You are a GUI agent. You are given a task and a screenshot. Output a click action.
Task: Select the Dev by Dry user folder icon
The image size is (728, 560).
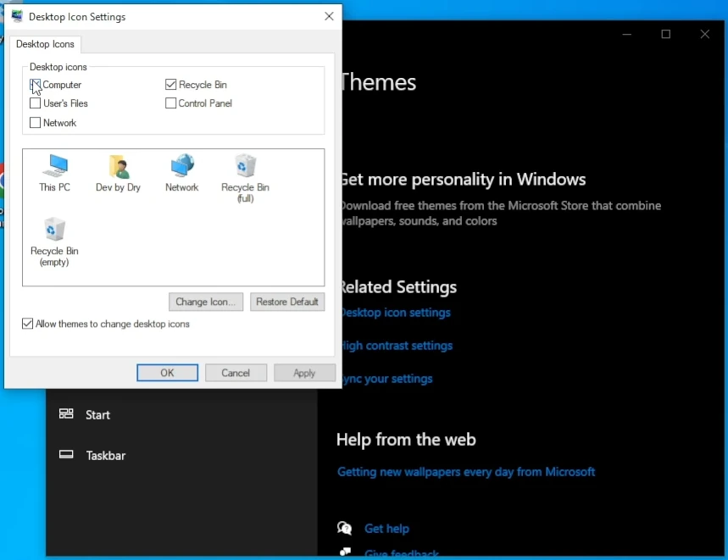coord(118,173)
